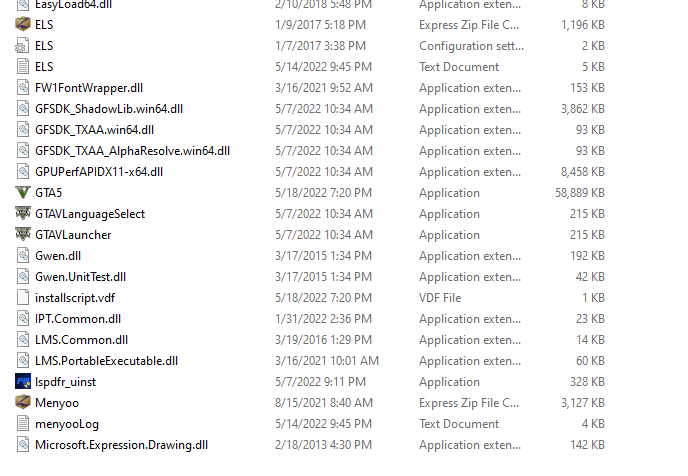This screenshot has width=688, height=476.
Task: Click the GTAVLauncher file name
Action: (x=73, y=235)
